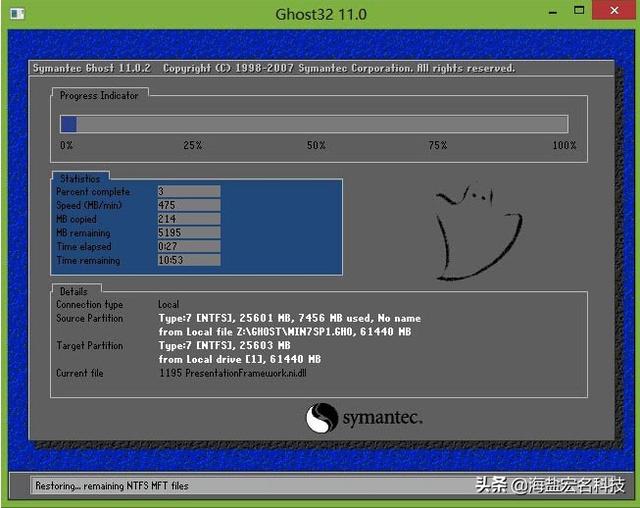The height and width of the screenshot is (508, 640).
Task: Click the 50% progress marker
Action: tap(316, 145)
